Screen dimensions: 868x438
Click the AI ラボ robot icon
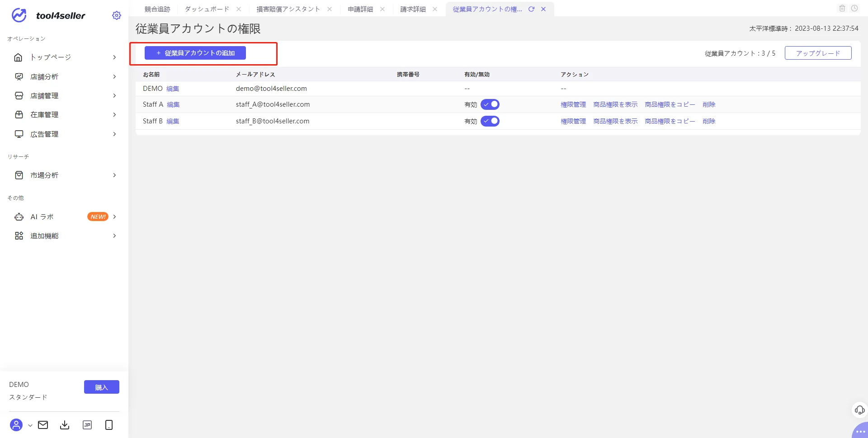19,217
